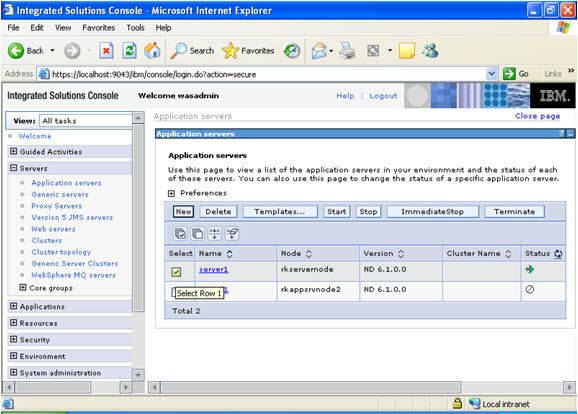This screenshot has height=414, width=578.
Task: Click the help question mark in portlet title
Action: point(561,133)
